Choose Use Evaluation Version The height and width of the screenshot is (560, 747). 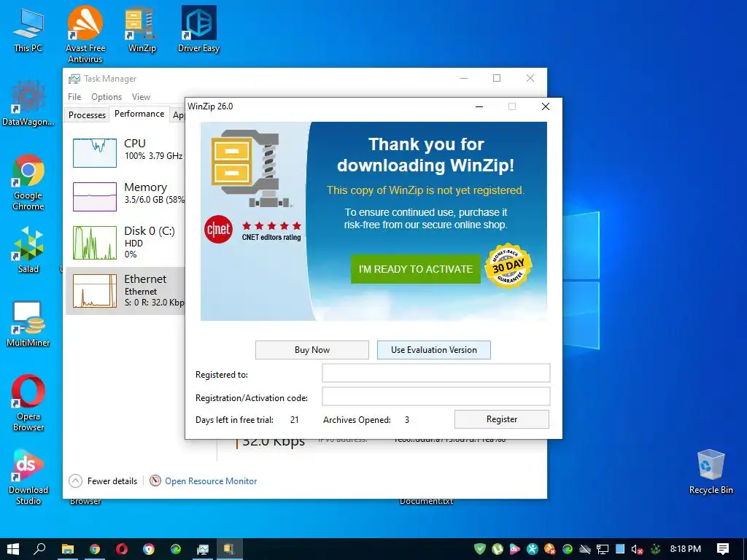point(433,350)
